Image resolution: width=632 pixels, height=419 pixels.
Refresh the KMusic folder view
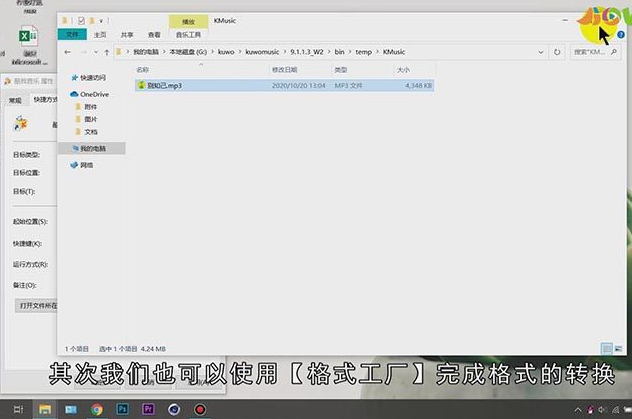click(x=557, y=52)
